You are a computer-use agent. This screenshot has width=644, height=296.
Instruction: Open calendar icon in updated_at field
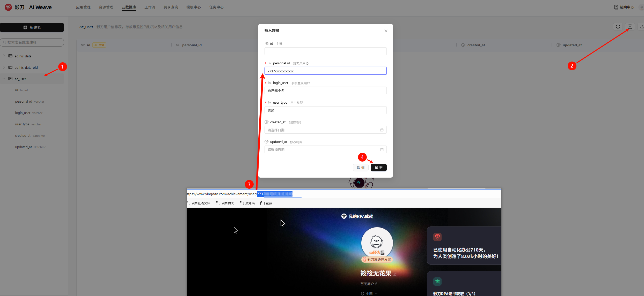(x=382, y=149)
